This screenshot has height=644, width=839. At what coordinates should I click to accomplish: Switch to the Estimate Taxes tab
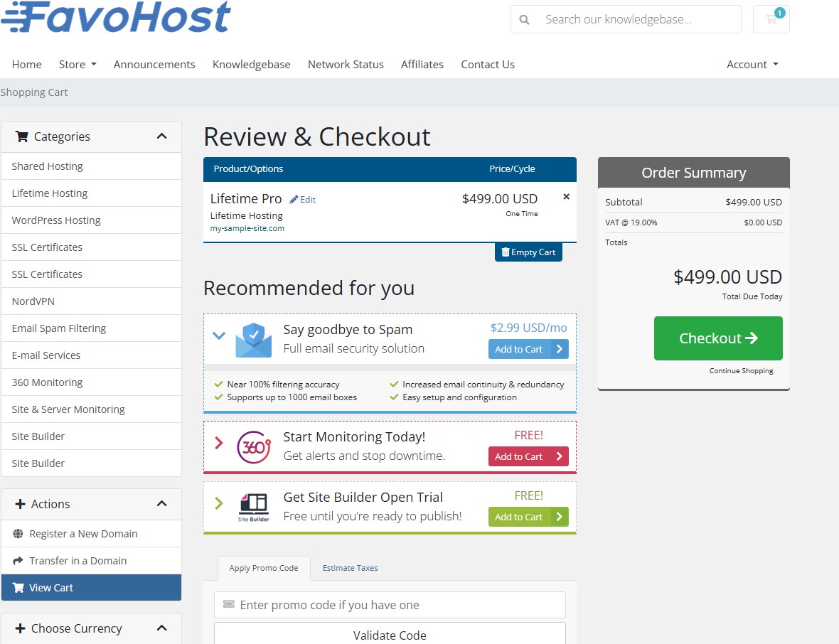350,568
